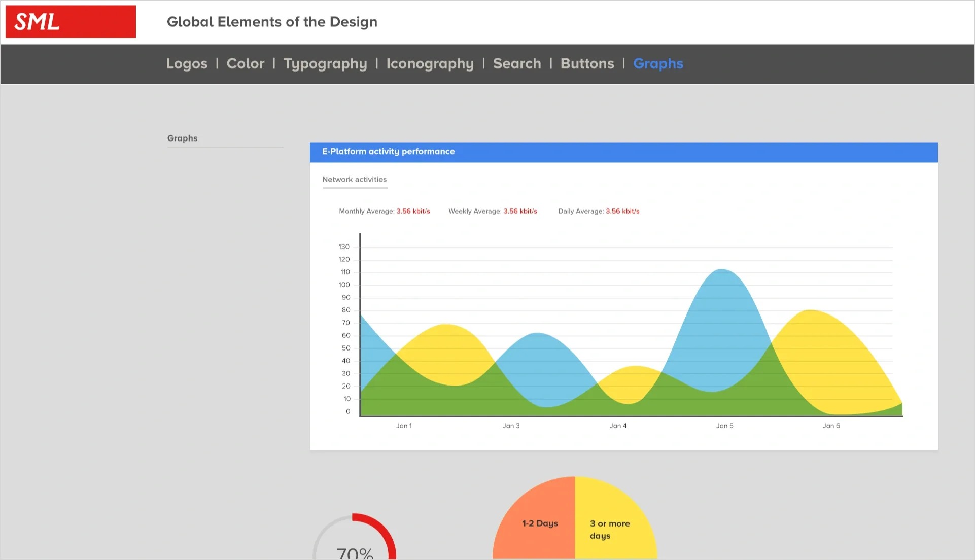
Task: Go to the Color section
Action: [246, 64]
